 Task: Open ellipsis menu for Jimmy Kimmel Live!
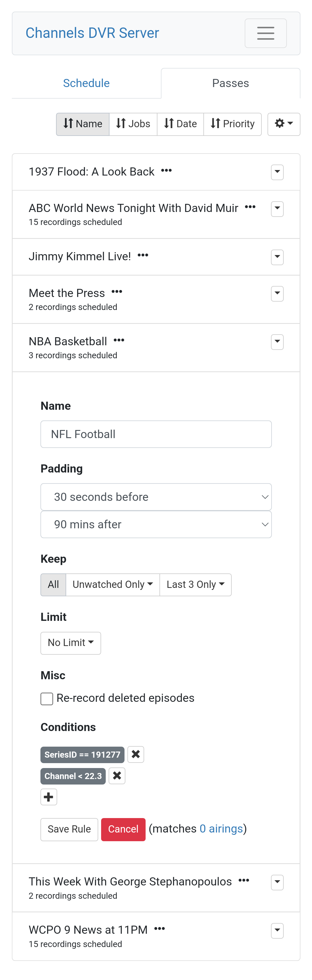143,256
